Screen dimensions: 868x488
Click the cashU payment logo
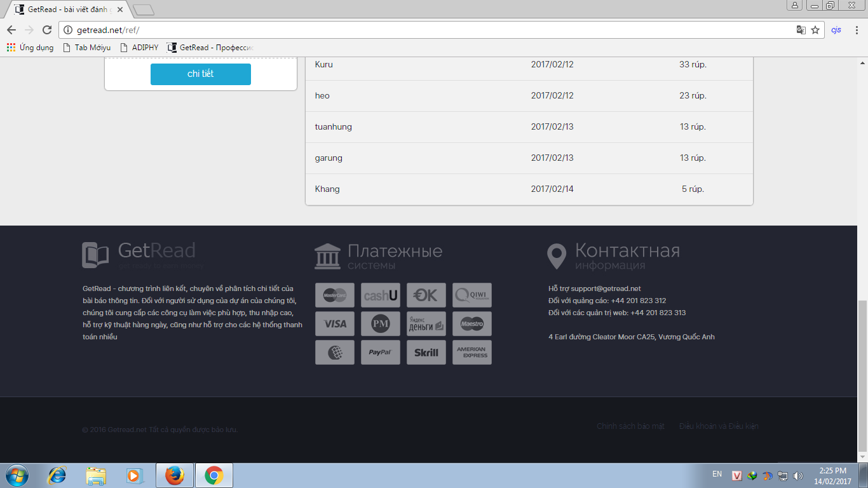tap(381, 295)
